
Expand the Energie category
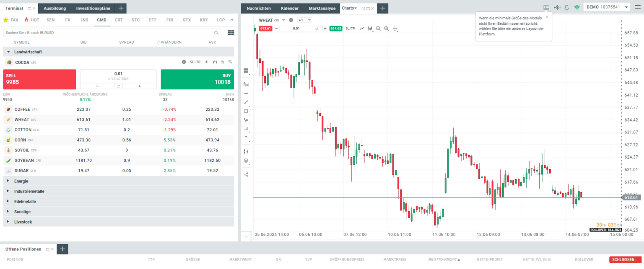point(21,181)
